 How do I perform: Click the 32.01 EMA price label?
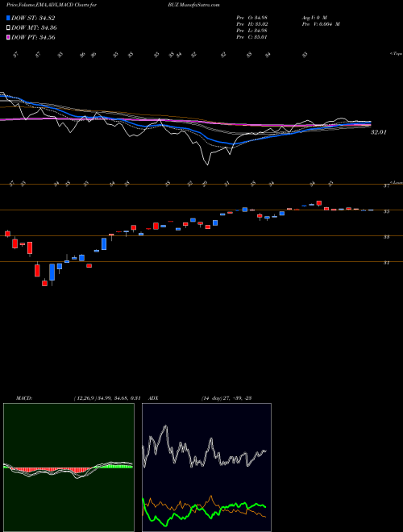[378, 132]
